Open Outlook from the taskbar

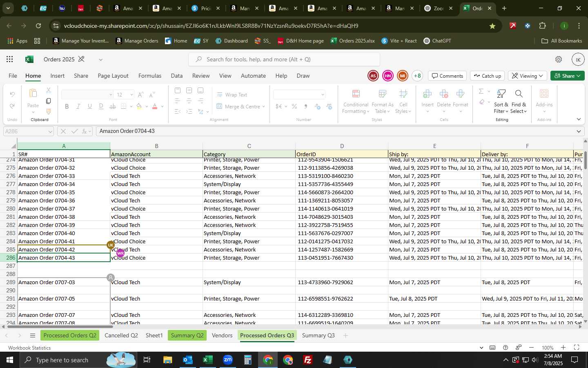click(x=188, y=360)
